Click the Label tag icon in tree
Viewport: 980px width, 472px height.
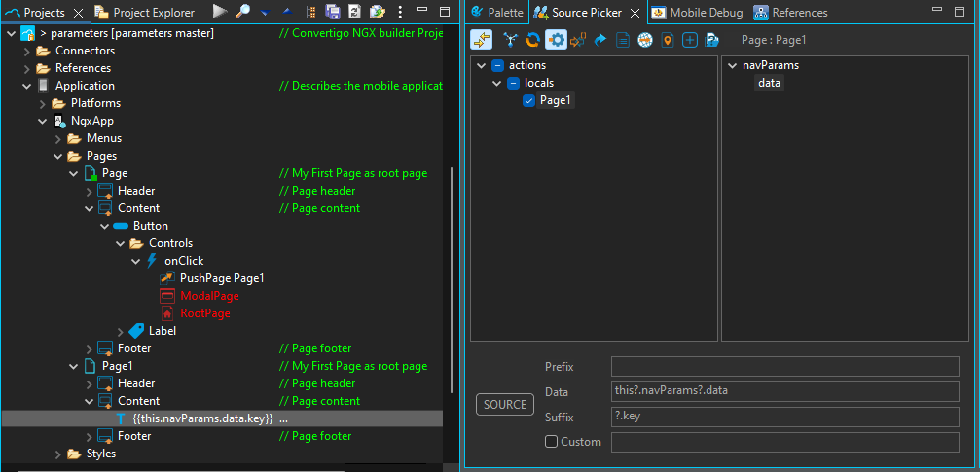pos(135,331)
